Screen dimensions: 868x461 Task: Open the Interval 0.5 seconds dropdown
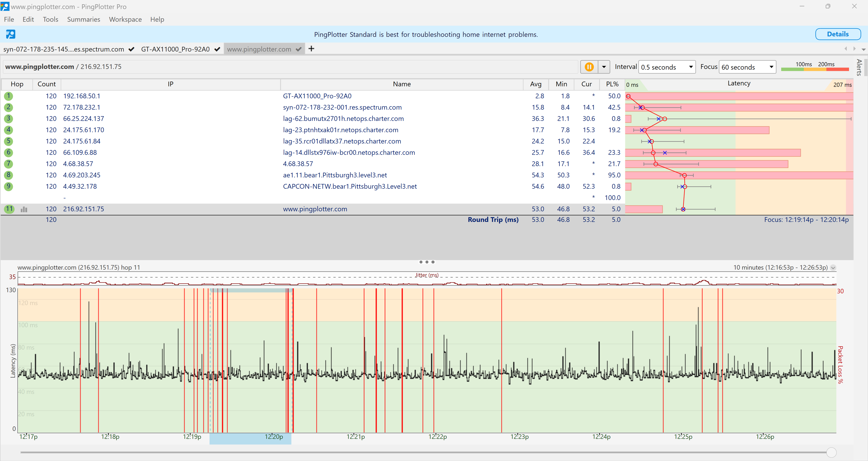tap(667, 67)
